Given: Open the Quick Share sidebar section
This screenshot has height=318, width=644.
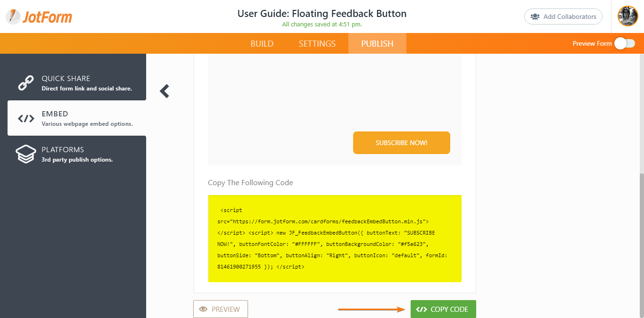Looking at the screenshot, I should pos(77,83).
